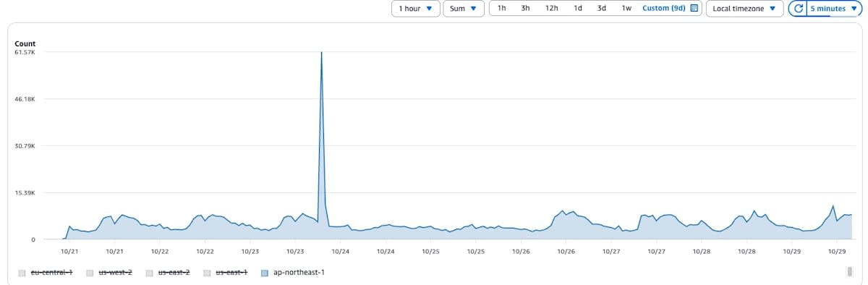Click the refresh icon
The height and width of the screenshot is (285, 868).
point(799,9)
